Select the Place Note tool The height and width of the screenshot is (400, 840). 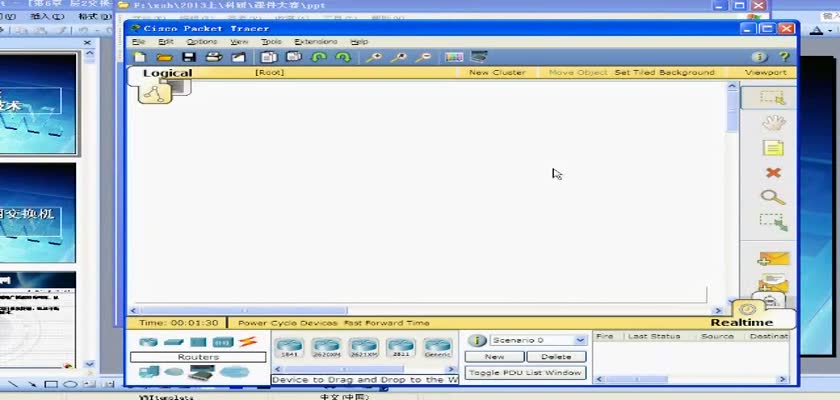[x=773, y=148]
